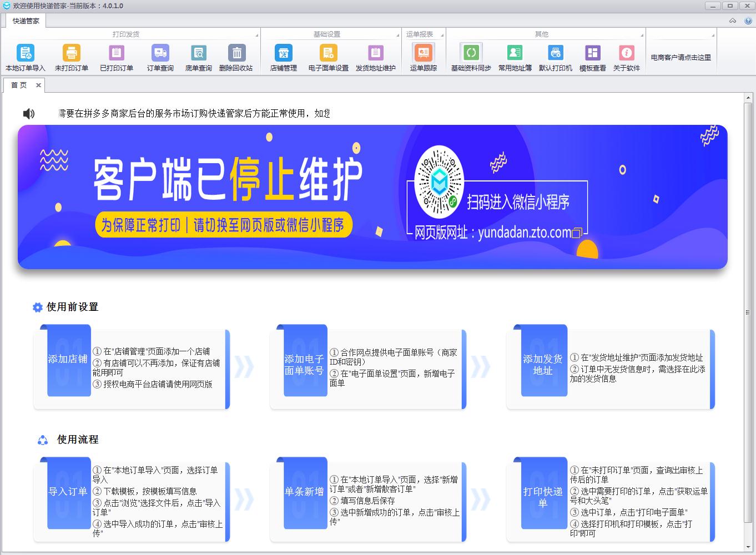Open 未打印订单 (unprinted orders)

click(x=72, y=57)
